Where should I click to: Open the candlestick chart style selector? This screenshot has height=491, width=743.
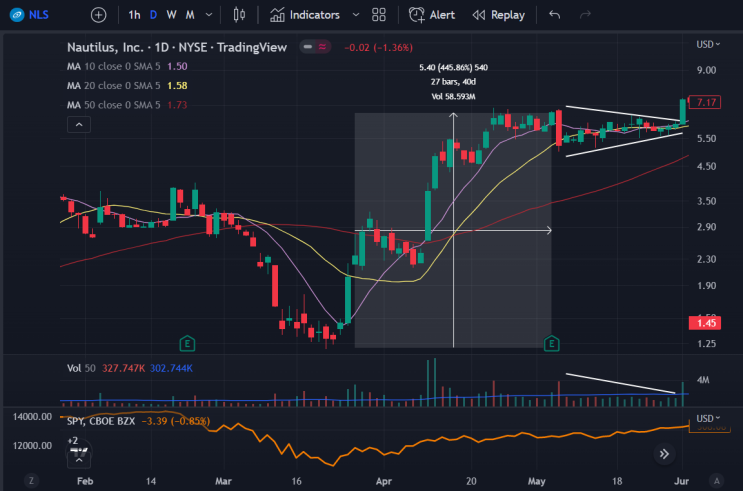[239, 15]
